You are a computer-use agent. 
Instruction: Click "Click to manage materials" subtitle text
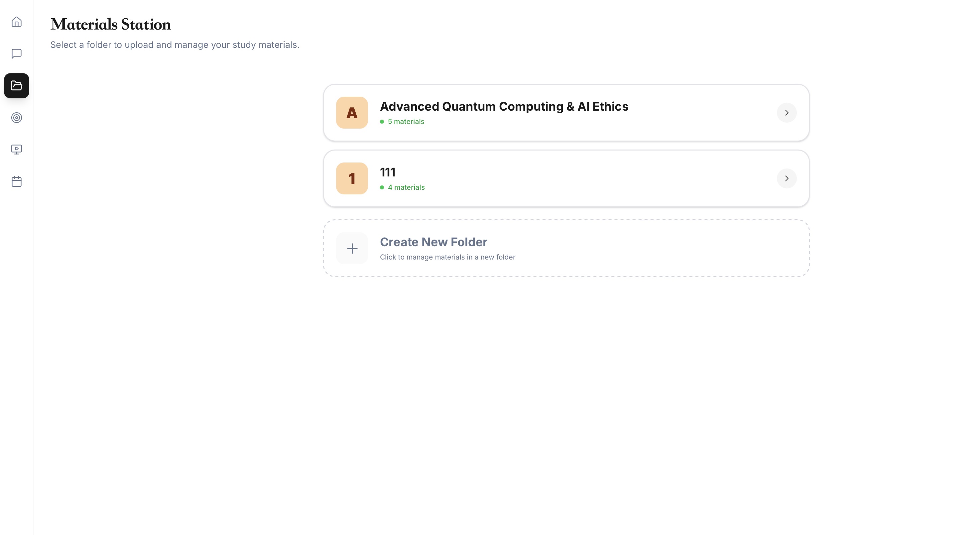[x=447, y=257]
